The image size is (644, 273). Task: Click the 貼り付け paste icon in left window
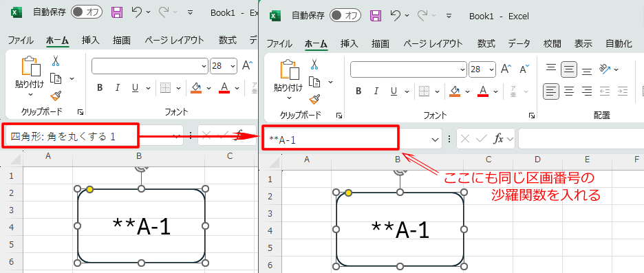point(31,66)
